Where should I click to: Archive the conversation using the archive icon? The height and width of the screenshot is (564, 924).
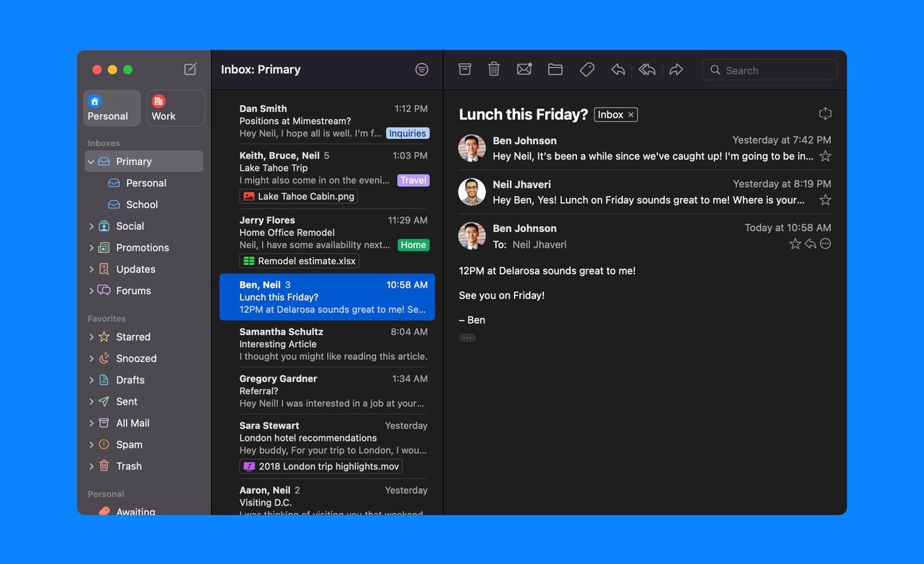click(x=465, y=69)
